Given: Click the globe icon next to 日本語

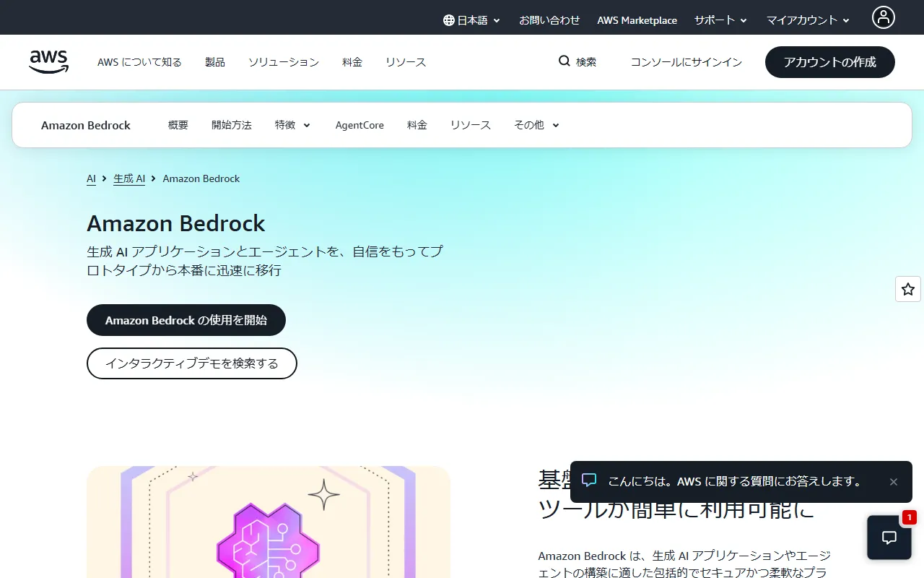Looking at the screenshot, I should click(449, 20).
